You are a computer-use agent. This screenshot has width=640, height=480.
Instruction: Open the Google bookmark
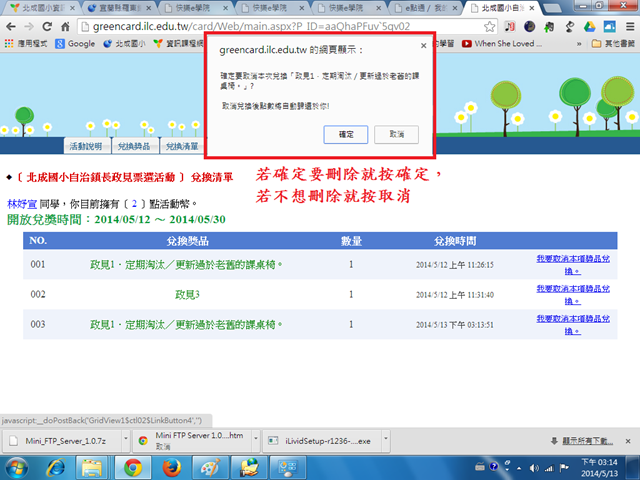74,44
